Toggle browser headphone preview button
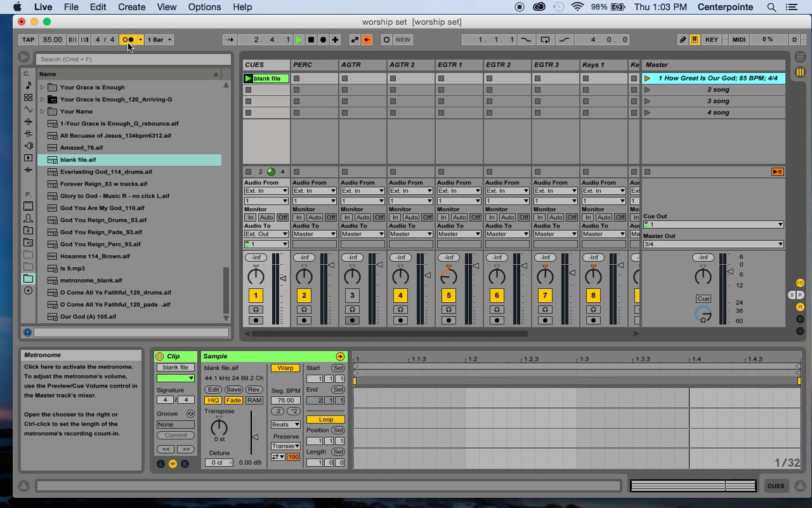Viewport: 812px width, 508px height. (x=27, y=332)
